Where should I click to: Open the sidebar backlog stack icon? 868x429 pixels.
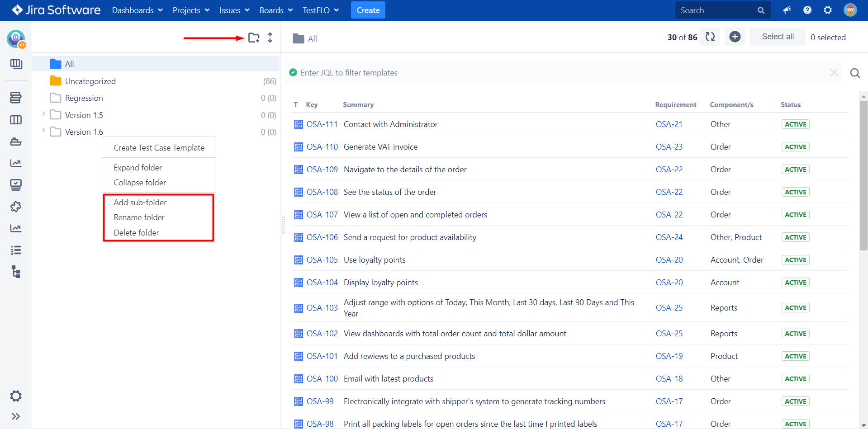(x=16, y=98)
